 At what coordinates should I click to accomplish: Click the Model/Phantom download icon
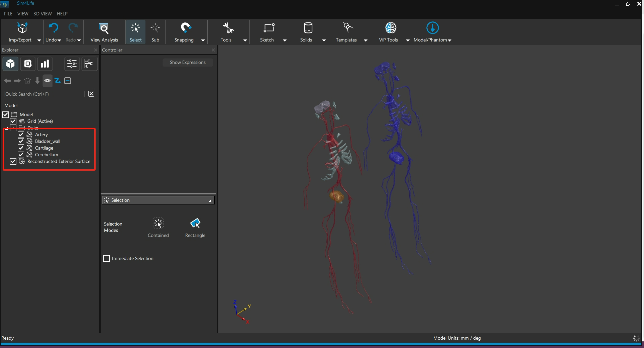pyautogui.click(x=432, y=28)
